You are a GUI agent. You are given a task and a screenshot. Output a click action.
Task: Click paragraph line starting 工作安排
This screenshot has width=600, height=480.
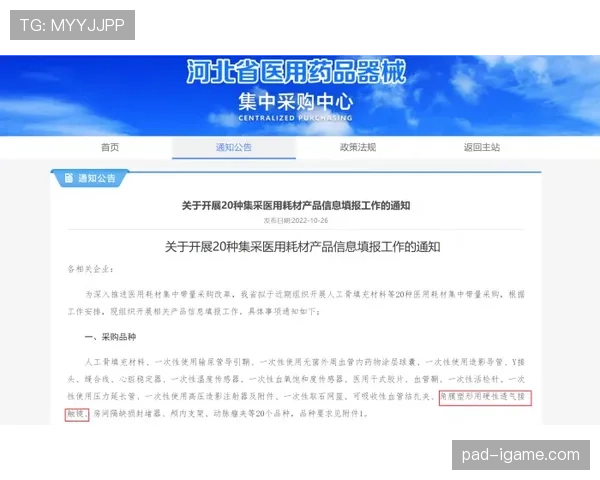pos(194,312)
